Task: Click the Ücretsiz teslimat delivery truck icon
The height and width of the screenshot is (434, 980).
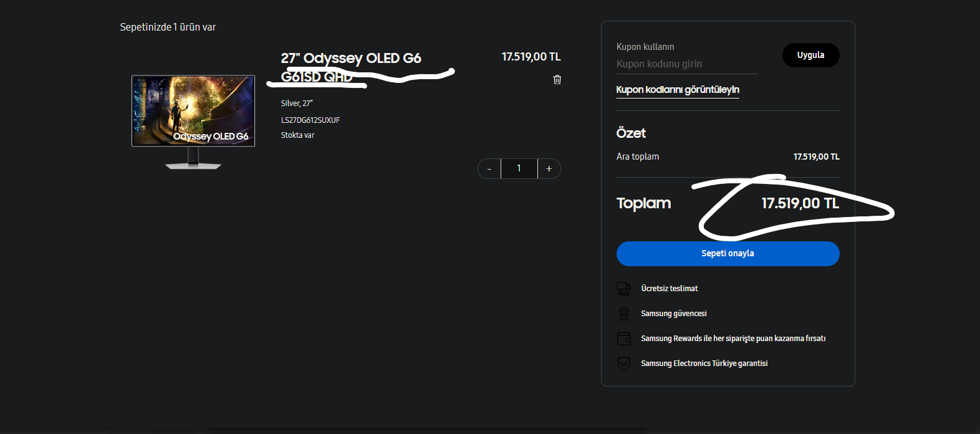Action: pos(623,288)
